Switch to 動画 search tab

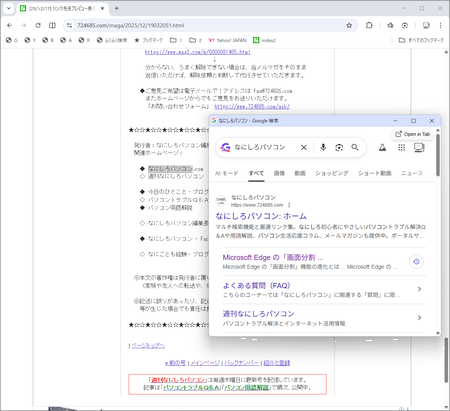[x=300, y=173]
